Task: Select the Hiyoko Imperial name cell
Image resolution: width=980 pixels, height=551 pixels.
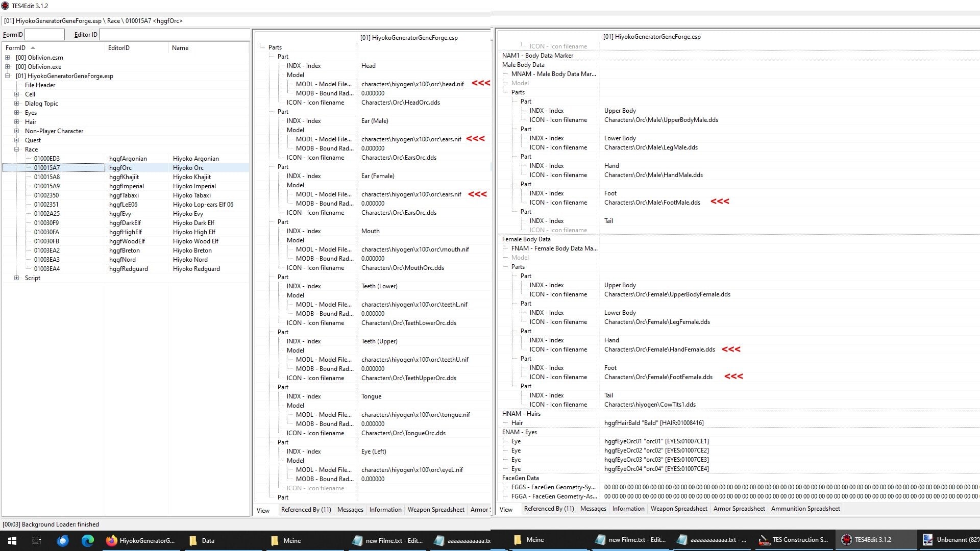Action: tap(194, 186)
